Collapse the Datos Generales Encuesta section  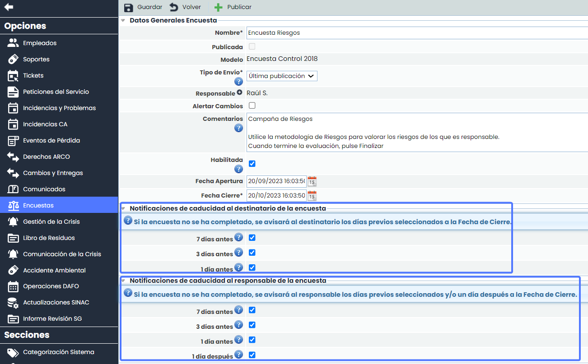123,20
